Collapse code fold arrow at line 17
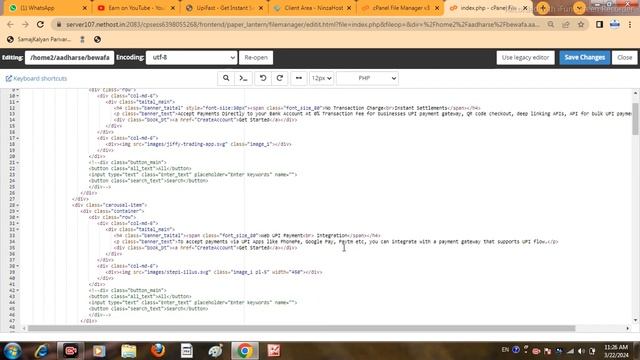The height and width of the screenshot is (360, 640). 18,138
